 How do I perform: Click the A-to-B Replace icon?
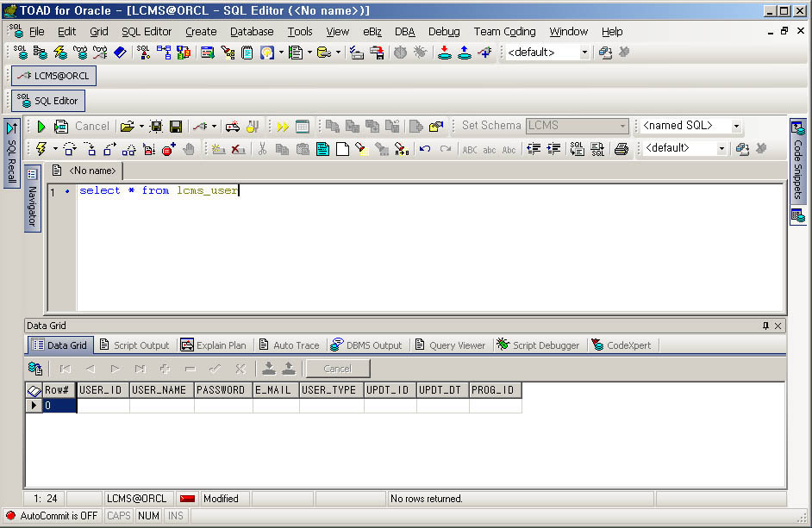402,149
